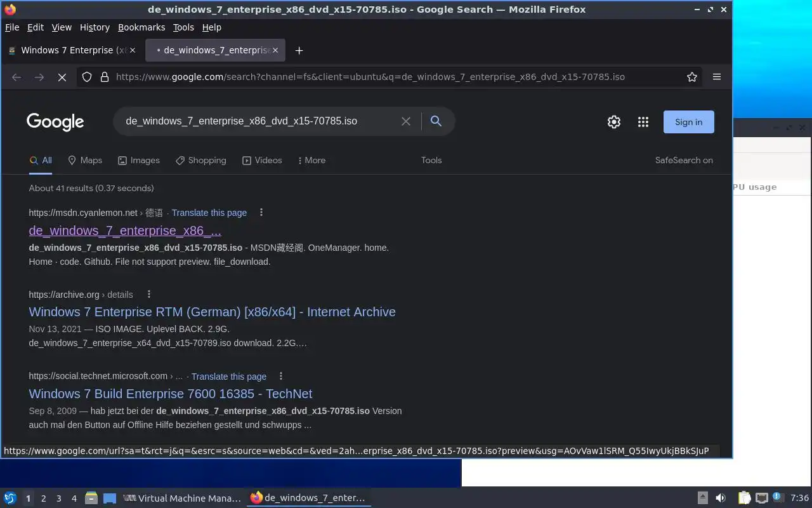Click show desktop icon in taskbar
The height and width of the screenshot is (508, 812).
(110, 498)
